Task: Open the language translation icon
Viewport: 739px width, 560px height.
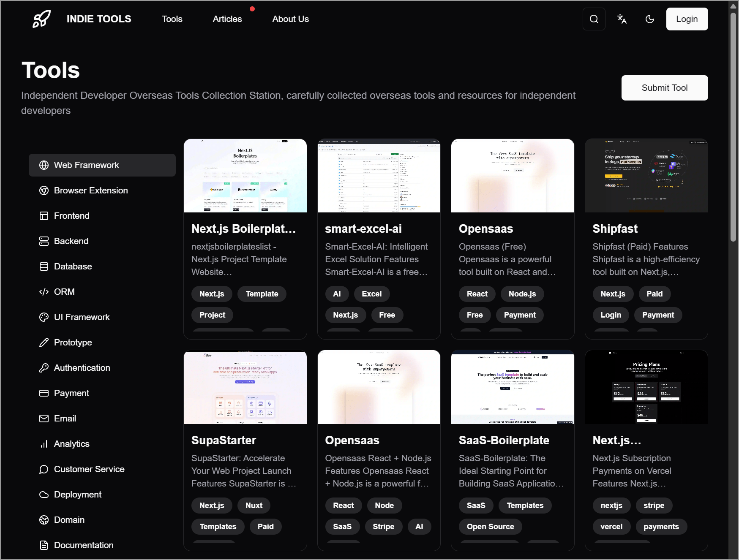Action: (x=622, y=19)
